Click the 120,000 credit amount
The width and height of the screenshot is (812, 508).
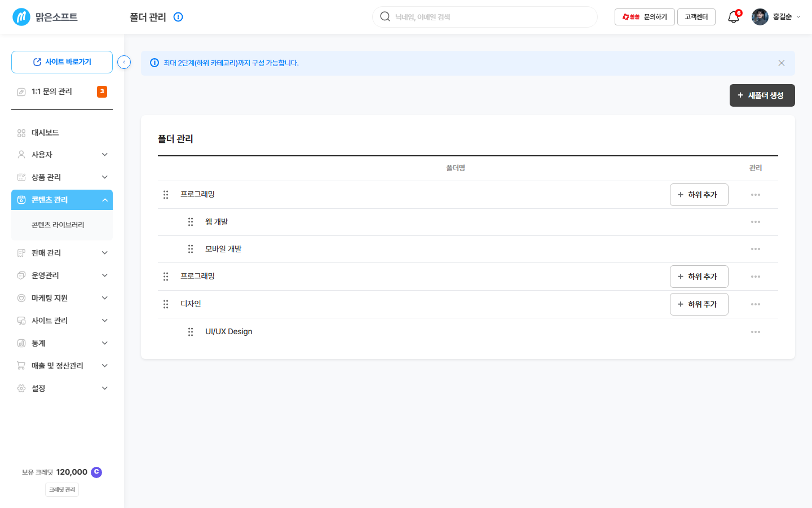(x=72, y=472)
